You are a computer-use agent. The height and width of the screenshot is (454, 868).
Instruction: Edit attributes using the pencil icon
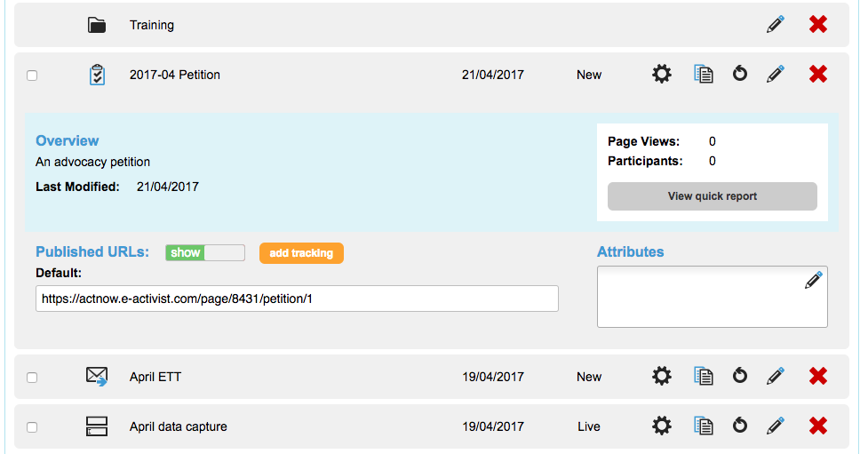point(813,281)
